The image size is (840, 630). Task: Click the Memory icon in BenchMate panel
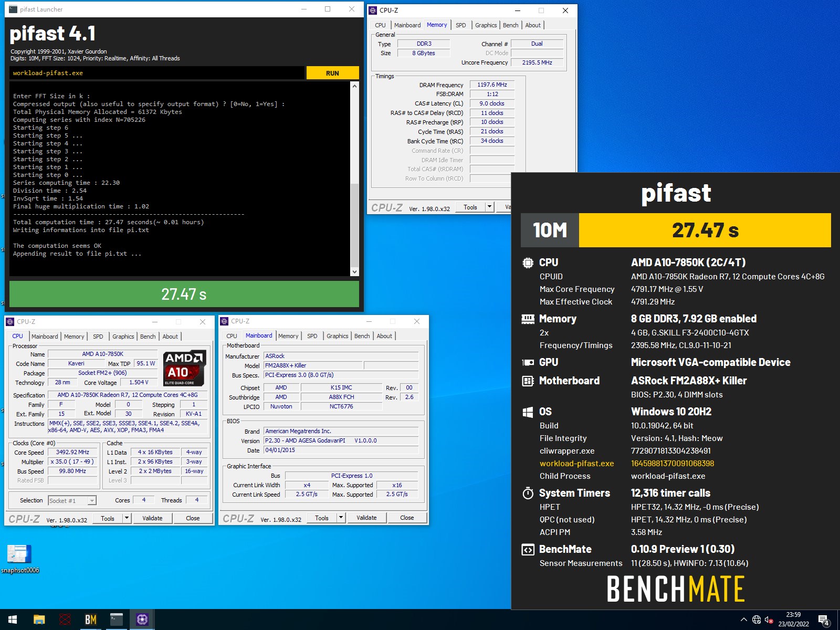(528, 319)
